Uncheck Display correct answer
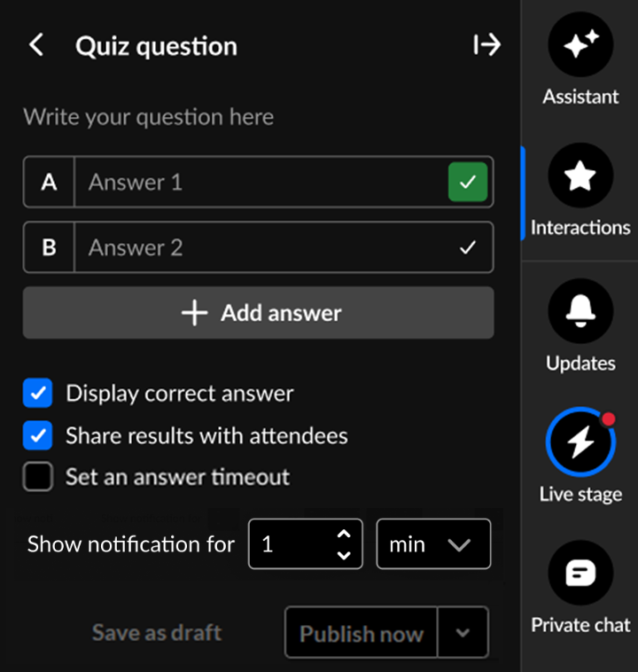The image size is (638, 672). 38,393
